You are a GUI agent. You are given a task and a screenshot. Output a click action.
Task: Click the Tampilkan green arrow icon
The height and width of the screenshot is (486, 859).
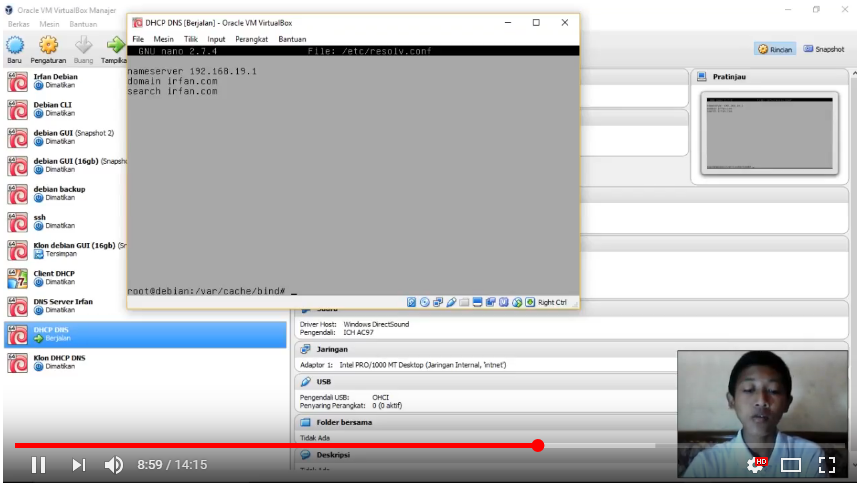pos(115,45)
